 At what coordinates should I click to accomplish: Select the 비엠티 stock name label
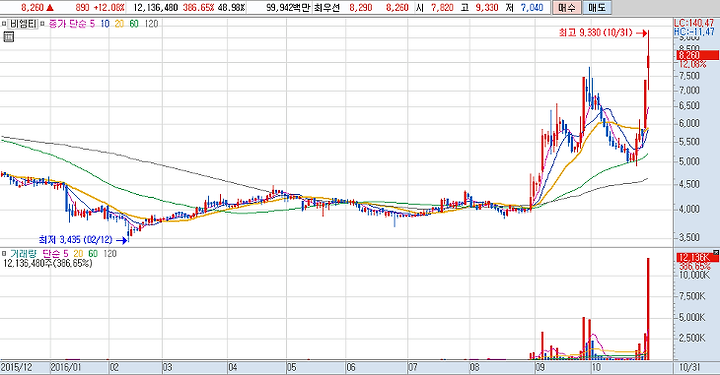click(23, 24)
